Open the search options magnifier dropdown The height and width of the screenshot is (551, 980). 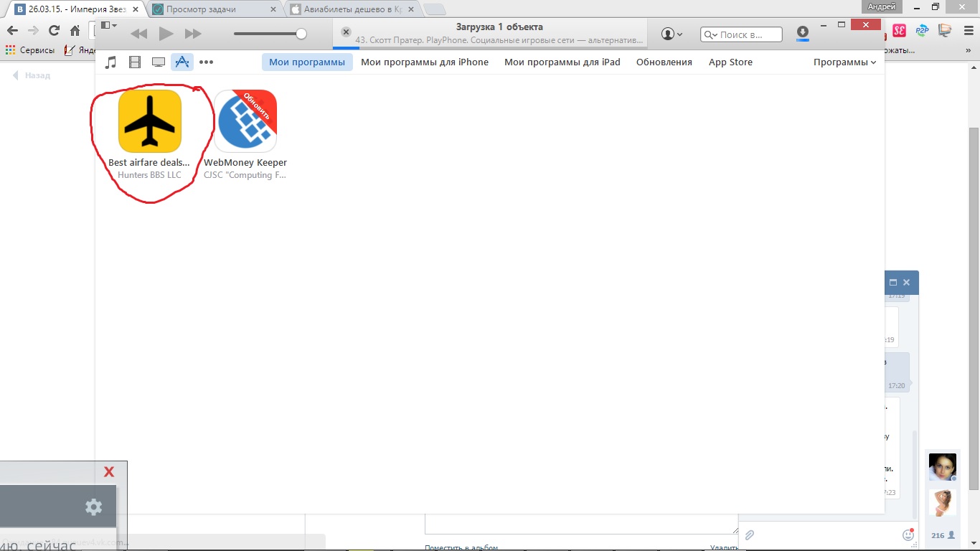(x=711, y=34)
